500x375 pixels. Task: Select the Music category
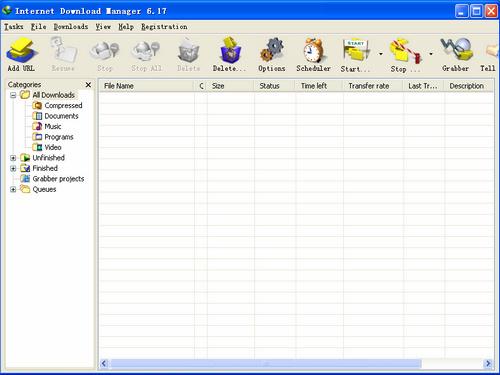click(x=53, y=126)
